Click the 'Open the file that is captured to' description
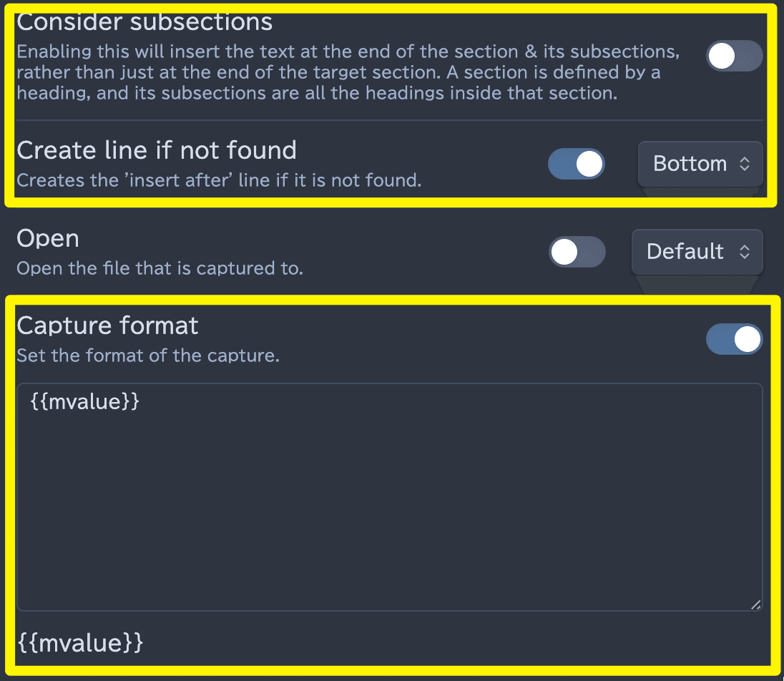 [160, 268]
